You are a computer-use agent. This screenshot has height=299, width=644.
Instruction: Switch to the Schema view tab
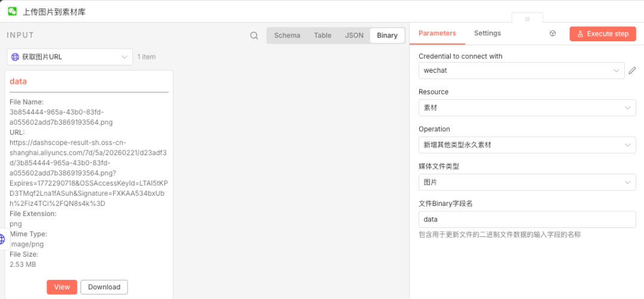pos(287,36)
